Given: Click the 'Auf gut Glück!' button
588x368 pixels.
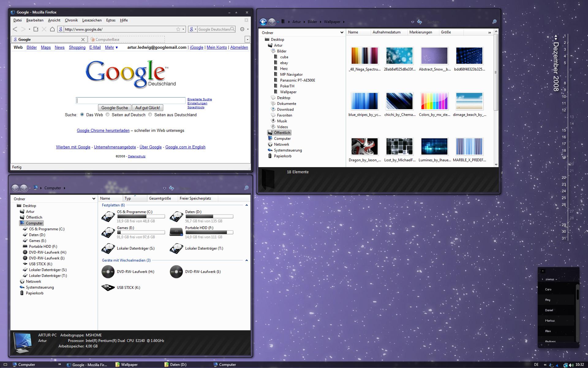Looking at the screenshot, I should click(x=148, y=108).
